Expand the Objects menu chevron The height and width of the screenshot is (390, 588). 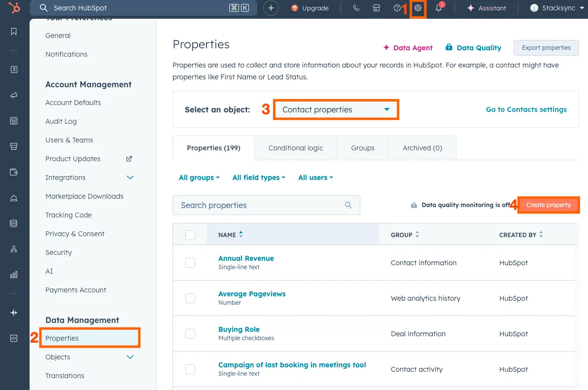coord(130,357)
